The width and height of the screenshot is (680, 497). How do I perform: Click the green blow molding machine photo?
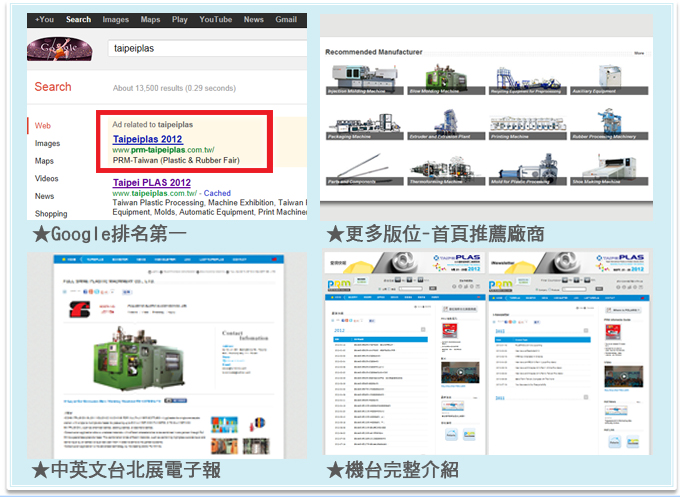(138, 359)
